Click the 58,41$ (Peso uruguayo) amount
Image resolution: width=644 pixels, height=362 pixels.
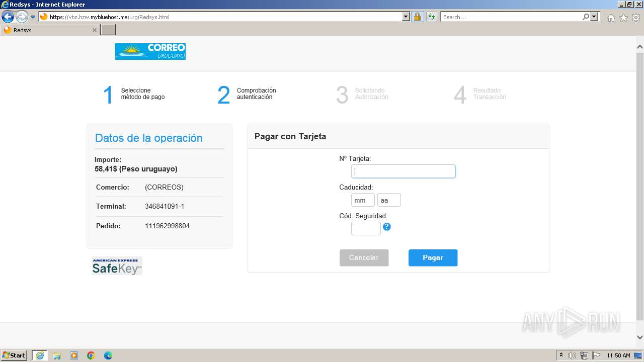click(x=136, y=169)
